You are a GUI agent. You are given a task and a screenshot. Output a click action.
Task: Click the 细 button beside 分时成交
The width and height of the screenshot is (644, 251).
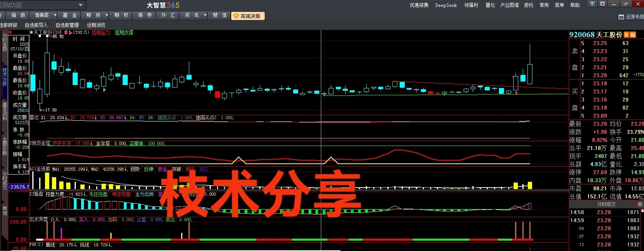click(x=640, y=204)
